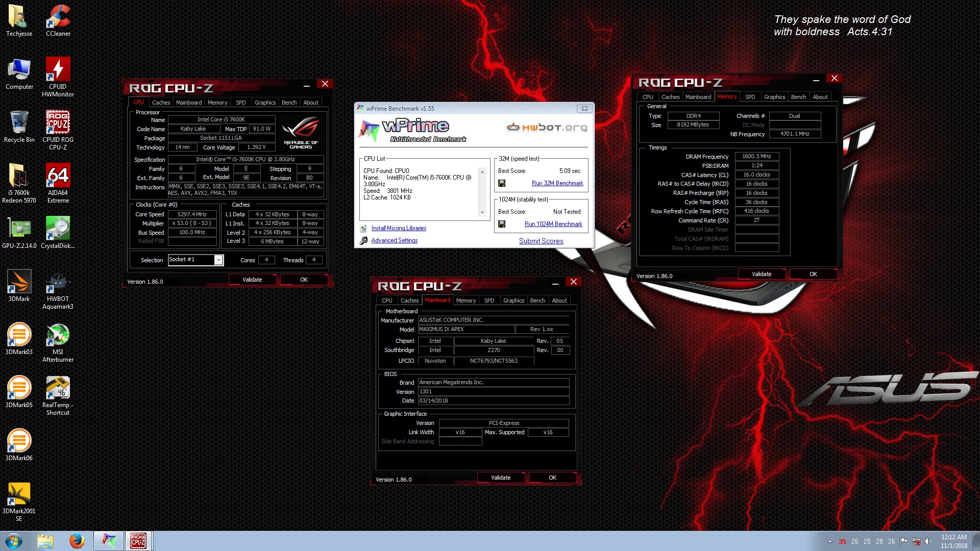Launch the 3DMark desktop shortcut
Image resolution: width=980 pixels, height=551 pixels.
coord(19,286)
